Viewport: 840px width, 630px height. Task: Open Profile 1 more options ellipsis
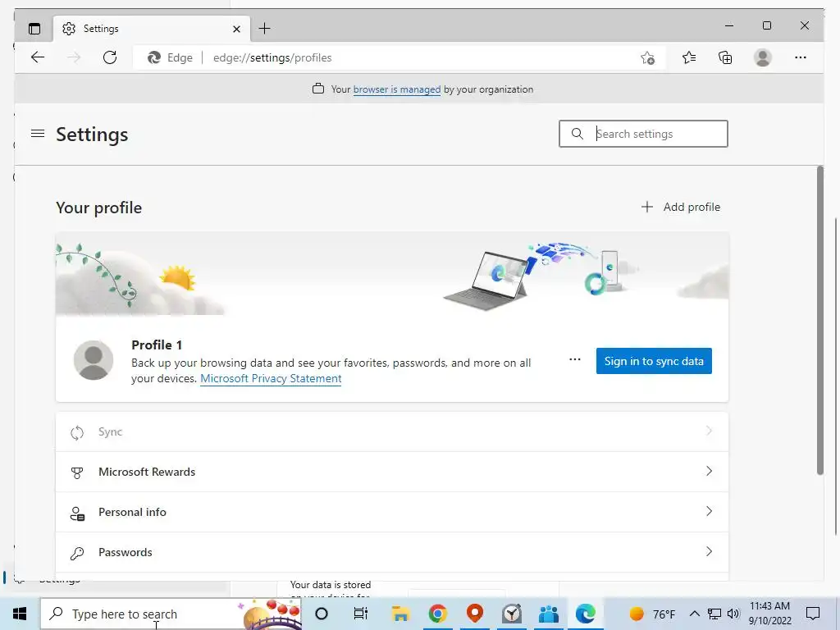(x=575, y=359)
